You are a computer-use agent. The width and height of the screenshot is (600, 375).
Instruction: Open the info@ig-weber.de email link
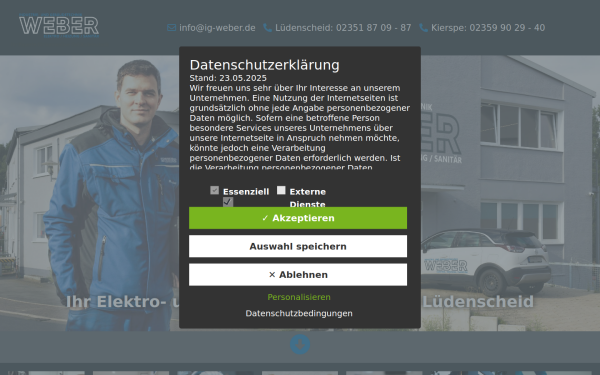(x=217, y=28)
